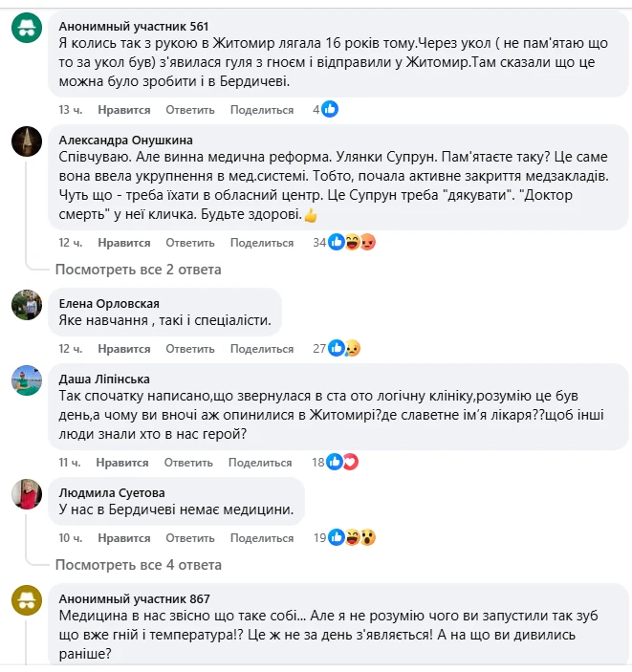
Task: Click the 11 ч. timestamp on Ліпінська's comment
Action: 71,462
